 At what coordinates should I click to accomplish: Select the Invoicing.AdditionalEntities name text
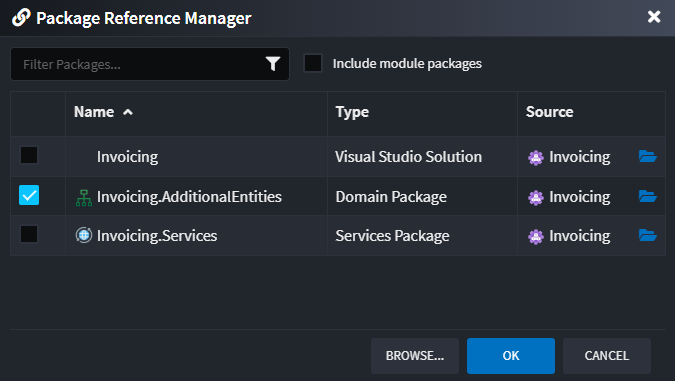click(189, 197)
